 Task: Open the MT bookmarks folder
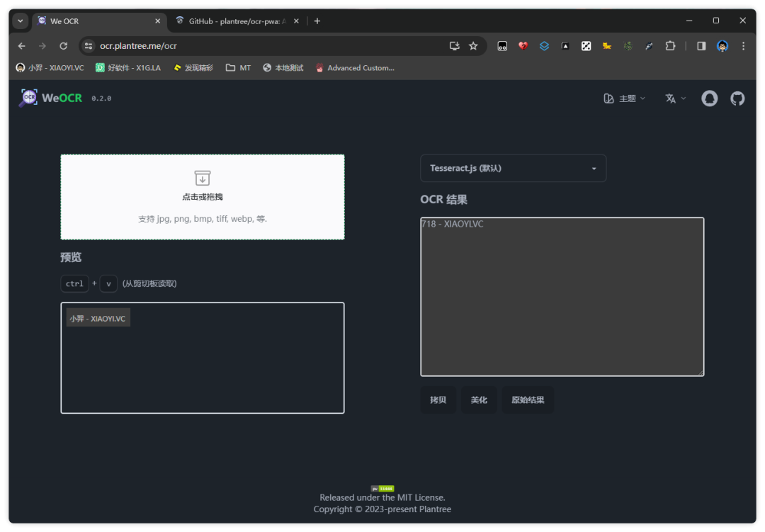(238, 68)
